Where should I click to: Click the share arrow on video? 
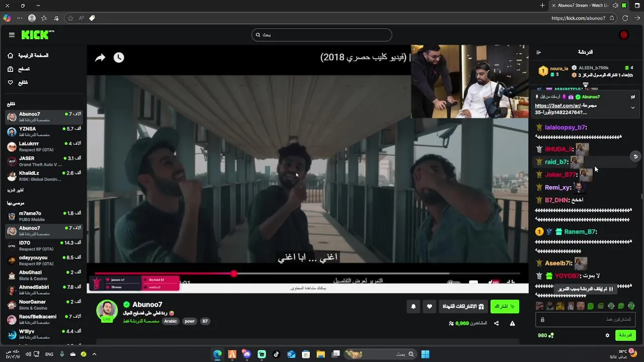pyautogui.click(x=100, y=57)
